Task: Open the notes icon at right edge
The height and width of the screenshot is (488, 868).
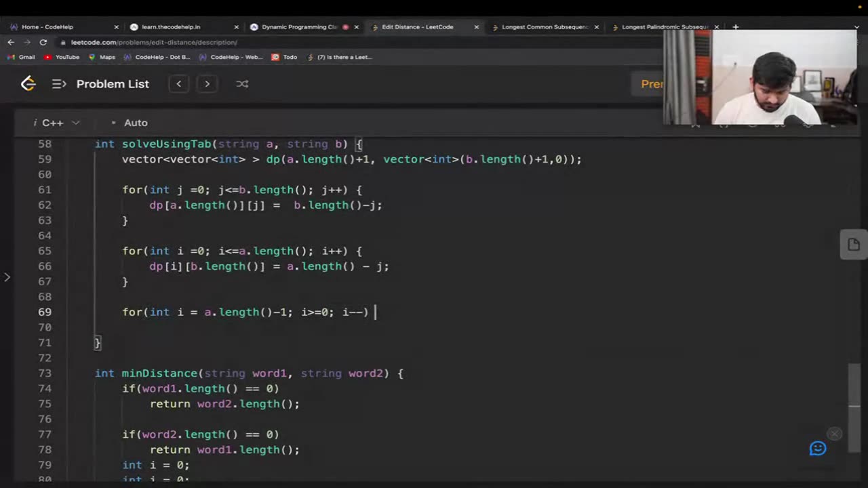Action: click(854, 245)
